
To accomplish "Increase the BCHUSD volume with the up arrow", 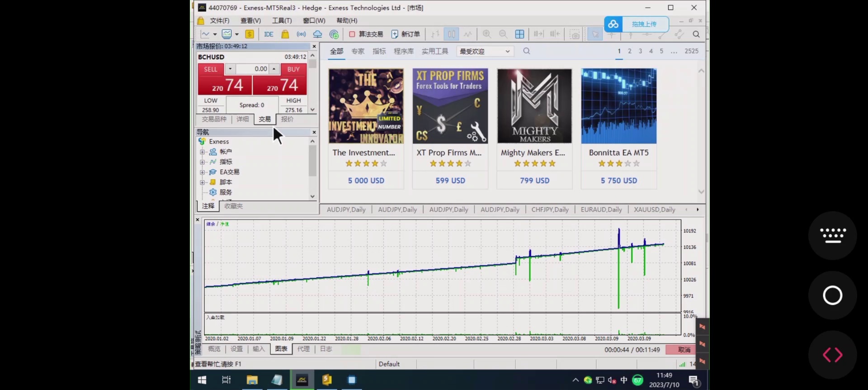I will point(274,69).
